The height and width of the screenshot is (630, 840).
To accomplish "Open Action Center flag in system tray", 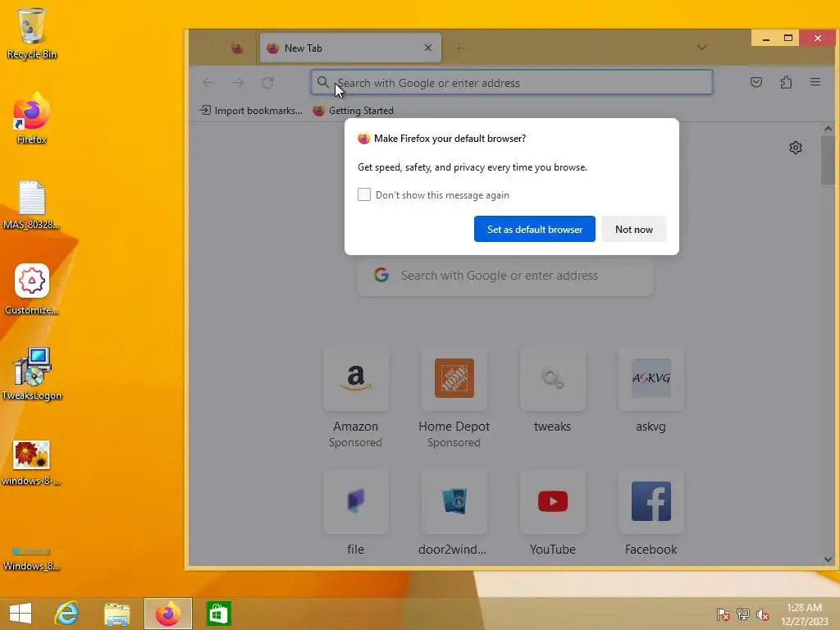I will [x=724, y=614].
